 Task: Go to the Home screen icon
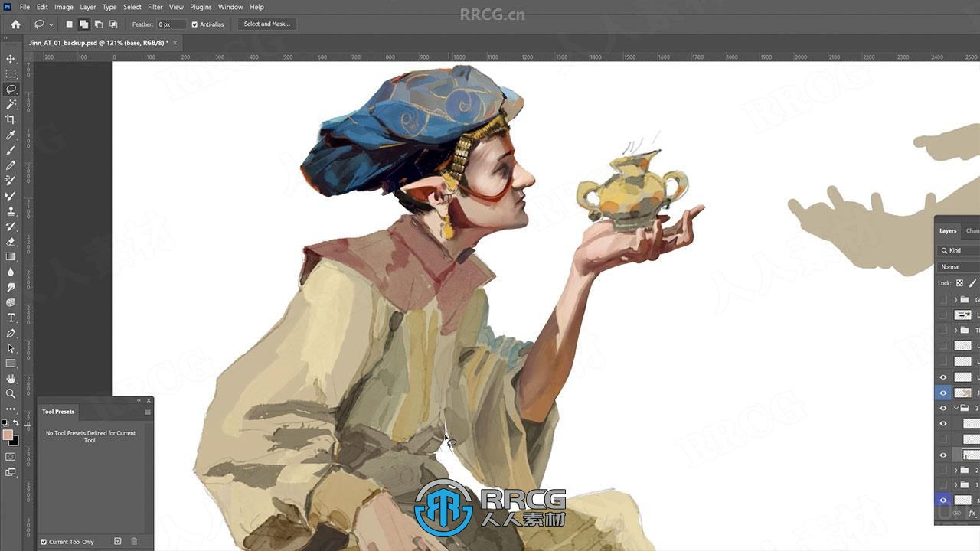click(15, 24)
